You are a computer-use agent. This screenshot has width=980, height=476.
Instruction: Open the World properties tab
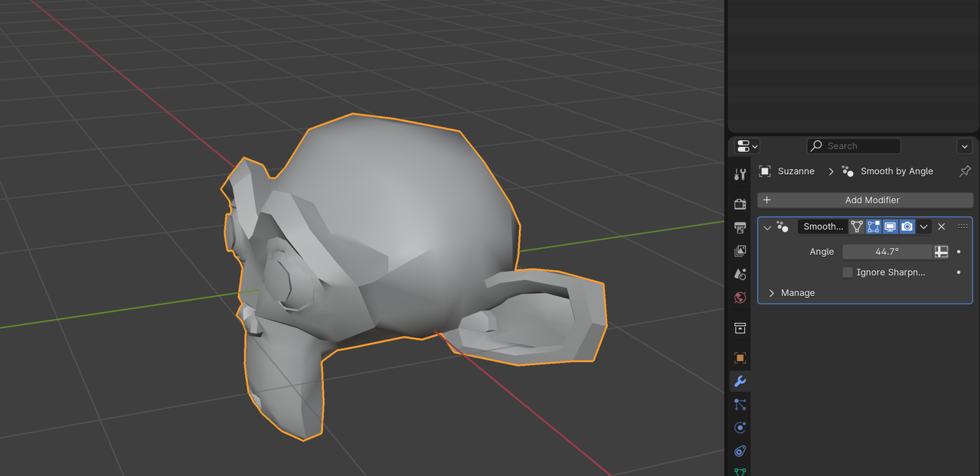point(740,298)
